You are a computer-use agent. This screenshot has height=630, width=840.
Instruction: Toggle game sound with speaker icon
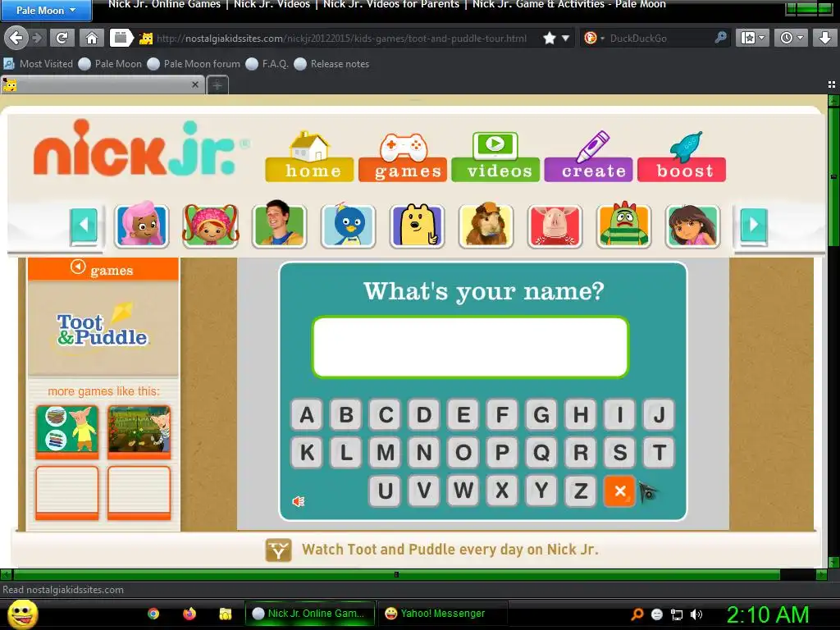(299, 501)
